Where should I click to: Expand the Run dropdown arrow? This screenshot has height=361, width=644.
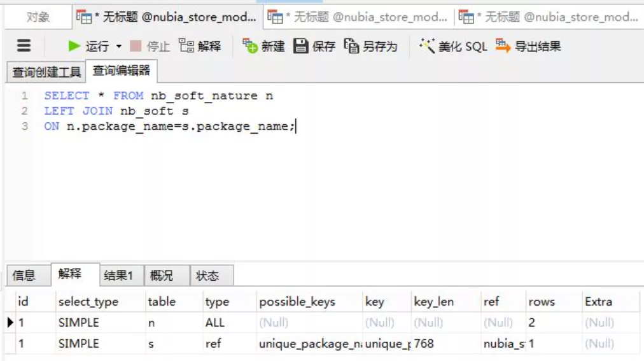pyautogui.click(x=119, y=46)
